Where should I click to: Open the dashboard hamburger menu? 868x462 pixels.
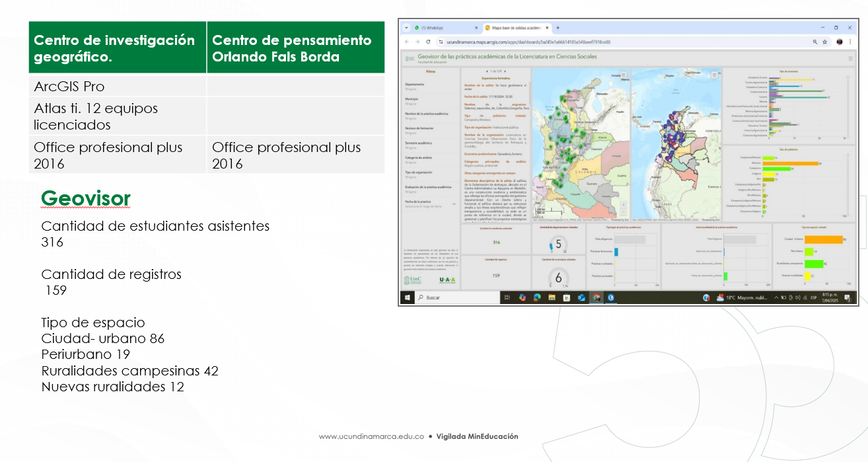click(850, 58)
